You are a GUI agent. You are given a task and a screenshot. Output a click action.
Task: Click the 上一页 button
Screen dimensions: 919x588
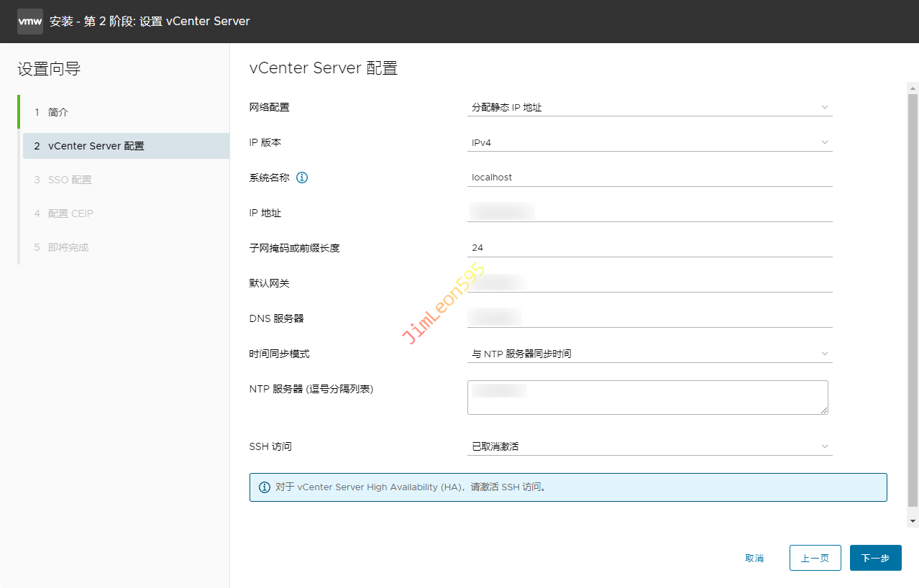[815, 558]
